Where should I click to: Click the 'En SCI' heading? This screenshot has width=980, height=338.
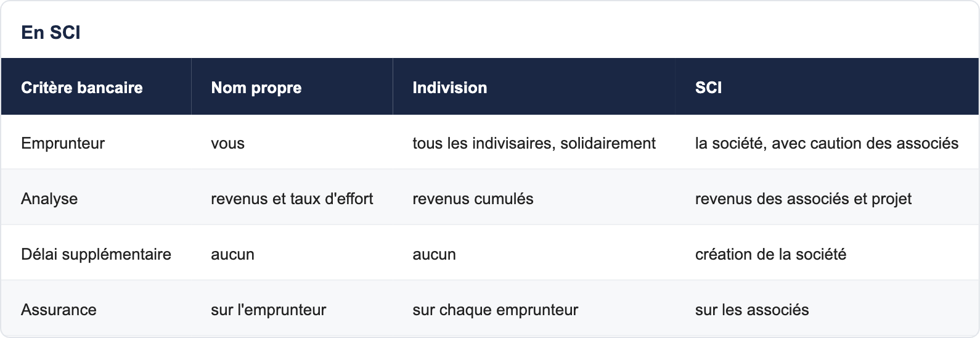[51, 32]
